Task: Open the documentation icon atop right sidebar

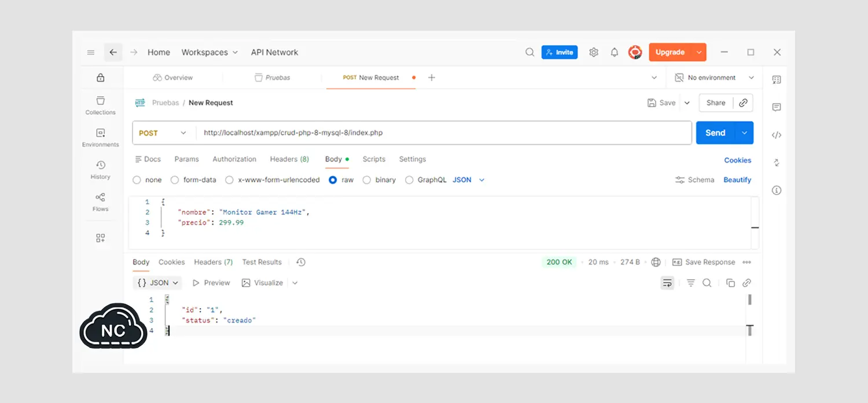Action: 777,80
